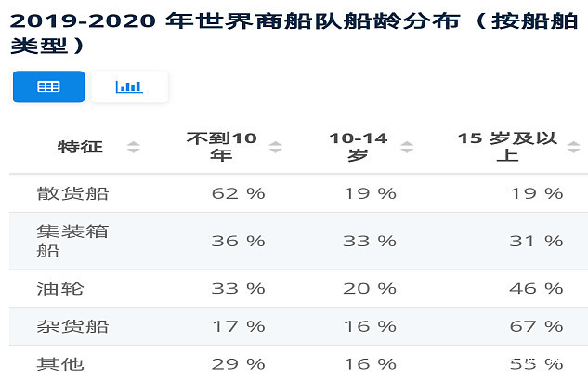Click sort arrows beside 不到10年
The height and width of the screenshot is (381, 588).
(x=275, y=147)
